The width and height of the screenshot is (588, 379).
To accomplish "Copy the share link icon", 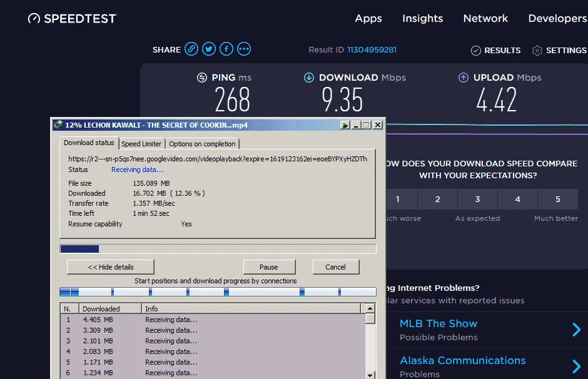I will (191, 49).
